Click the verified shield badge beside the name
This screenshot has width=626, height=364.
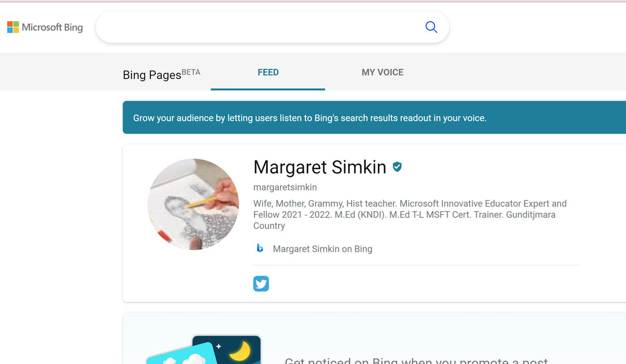[x=397, y=167]
